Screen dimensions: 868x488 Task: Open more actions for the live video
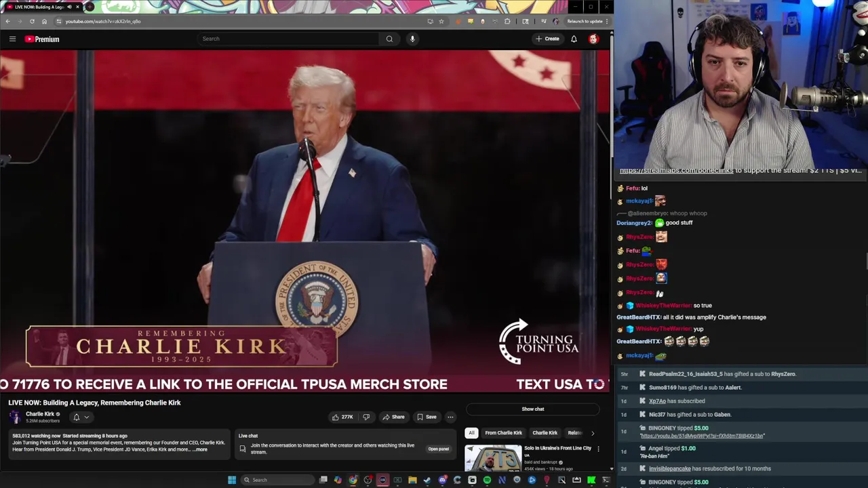[x=450, y=417]
